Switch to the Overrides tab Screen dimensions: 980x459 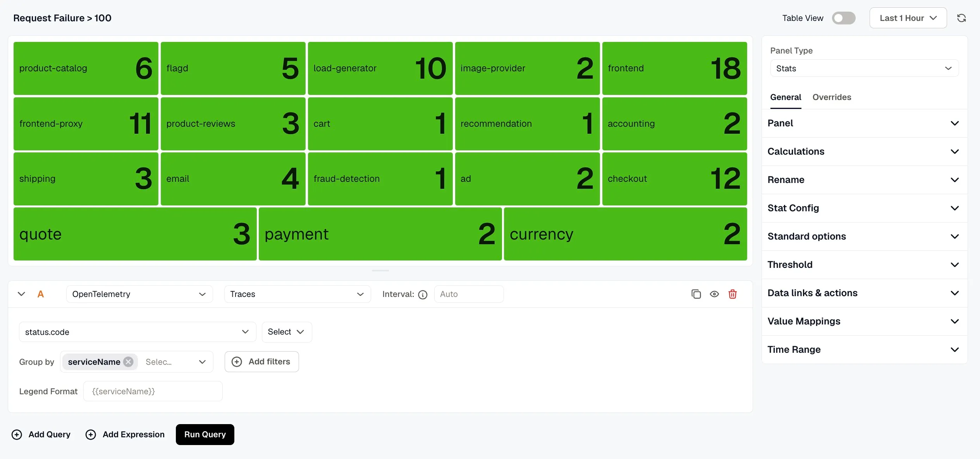tap(832, 97)
